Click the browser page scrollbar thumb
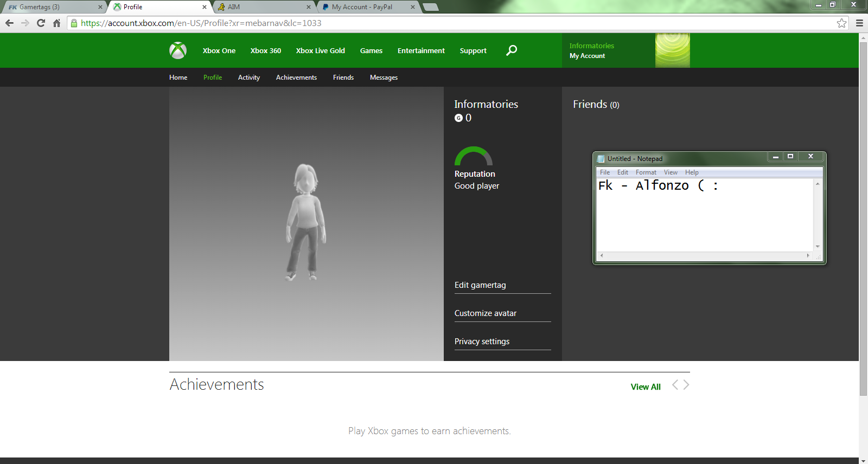The height and width of the screenshot is (464, 868). [x=863, y=218]
